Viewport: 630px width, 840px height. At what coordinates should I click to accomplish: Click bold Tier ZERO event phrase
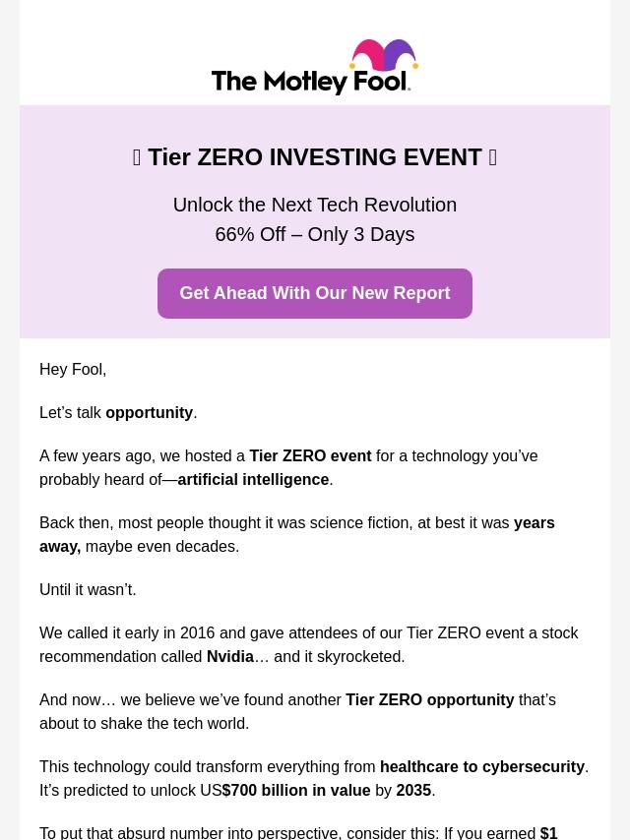tap(310, 455)
